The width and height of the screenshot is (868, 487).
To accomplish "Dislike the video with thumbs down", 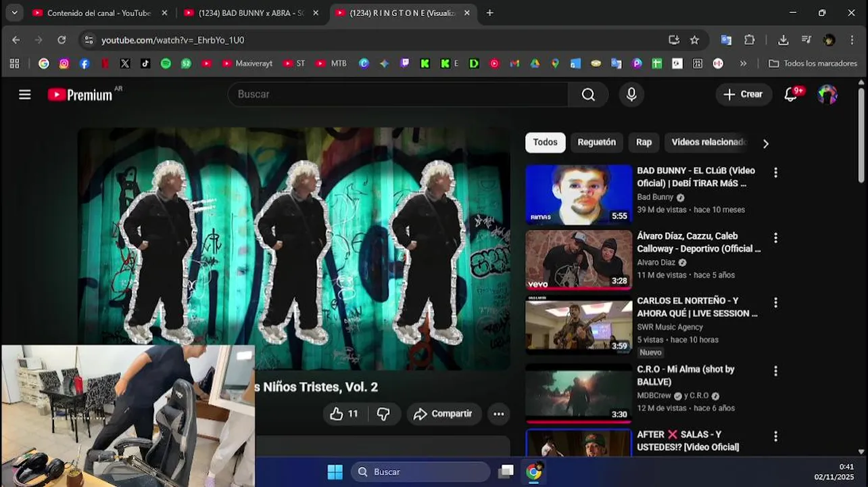I will tap(383, 414).
